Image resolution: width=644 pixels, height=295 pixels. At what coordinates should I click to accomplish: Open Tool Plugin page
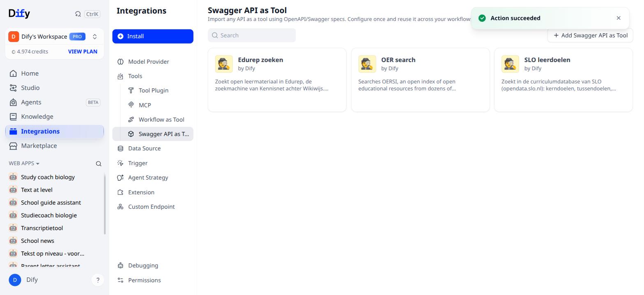coord(158,90)
